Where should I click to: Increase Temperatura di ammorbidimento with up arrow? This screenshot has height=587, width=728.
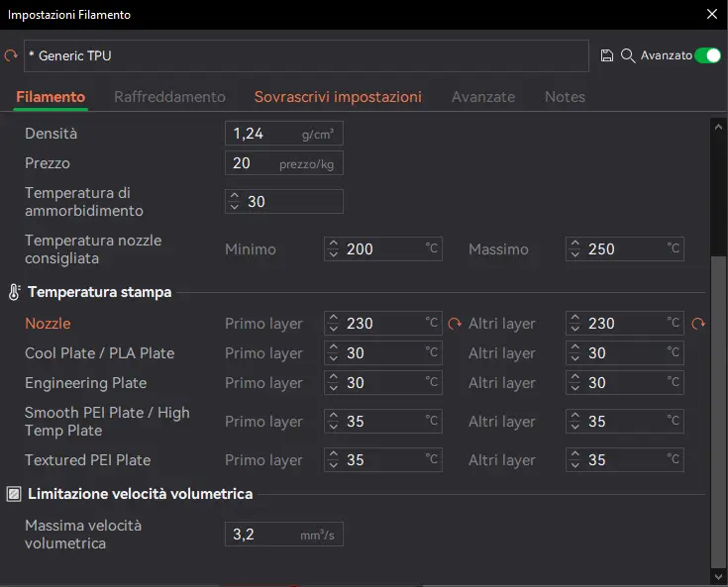click(x=235, y=196)
